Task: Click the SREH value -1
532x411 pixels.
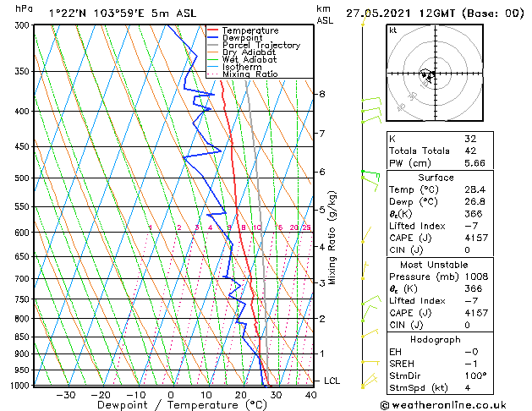Action: [x=471, y=364]
